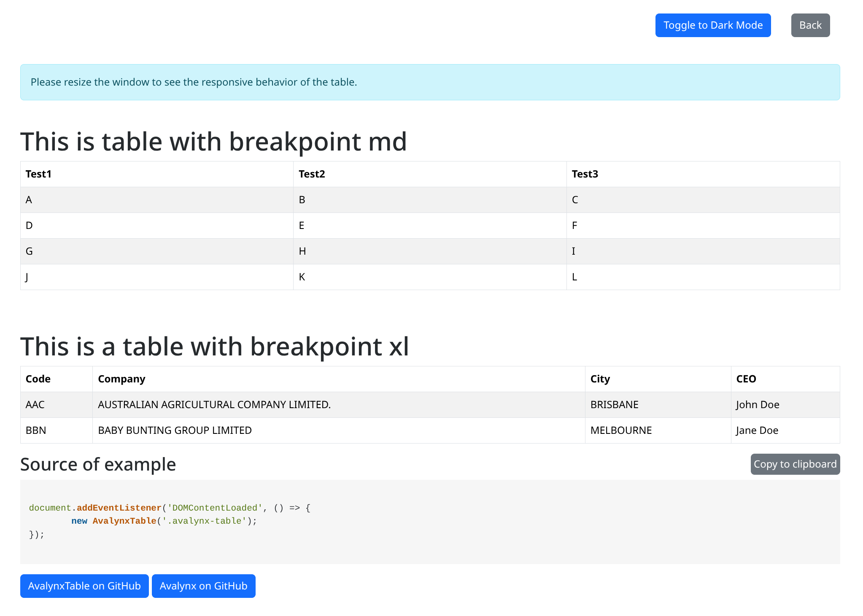
Task: Click the City column header
Action: tap(599, 379)
